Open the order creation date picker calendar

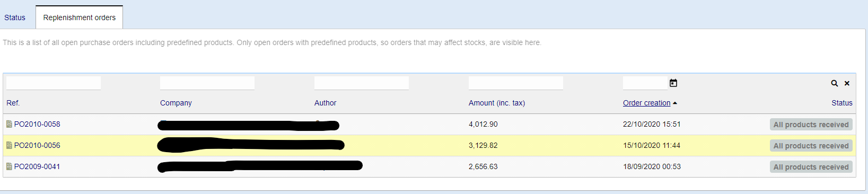pyautogui.click(x=673, y=83)
